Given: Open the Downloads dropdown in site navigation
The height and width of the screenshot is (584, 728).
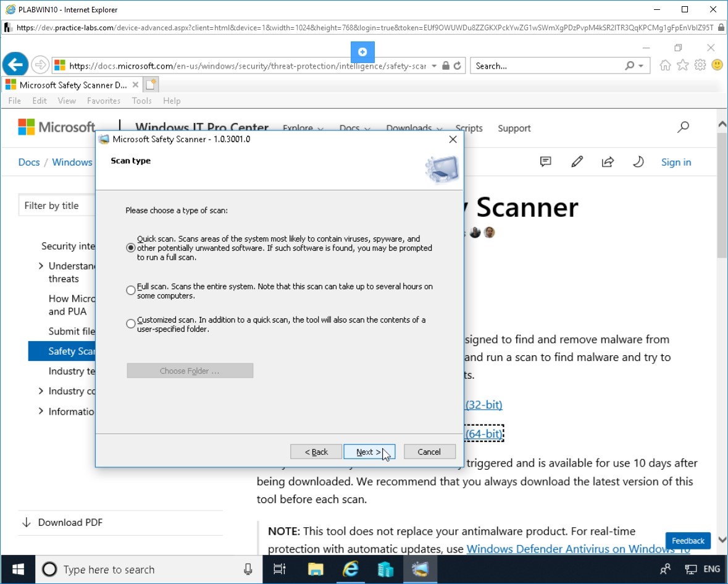Looking at the screenshot, I should 414,128.
